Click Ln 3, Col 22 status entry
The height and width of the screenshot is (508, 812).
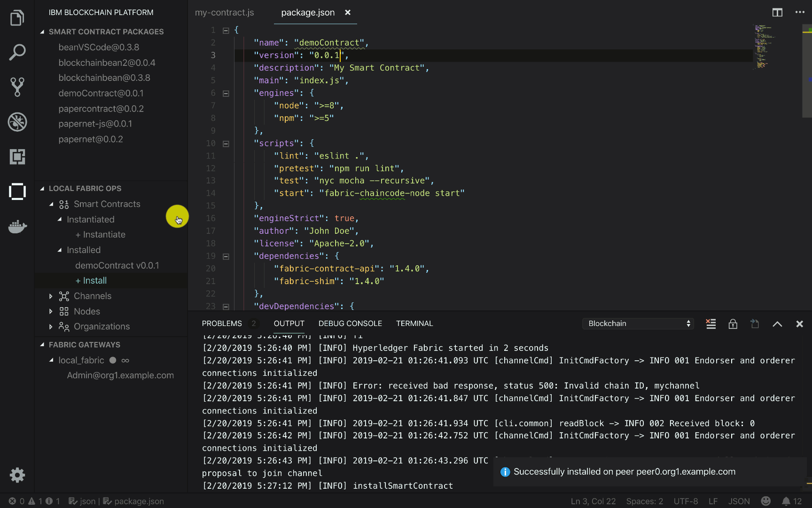click(x=593, y=501)
